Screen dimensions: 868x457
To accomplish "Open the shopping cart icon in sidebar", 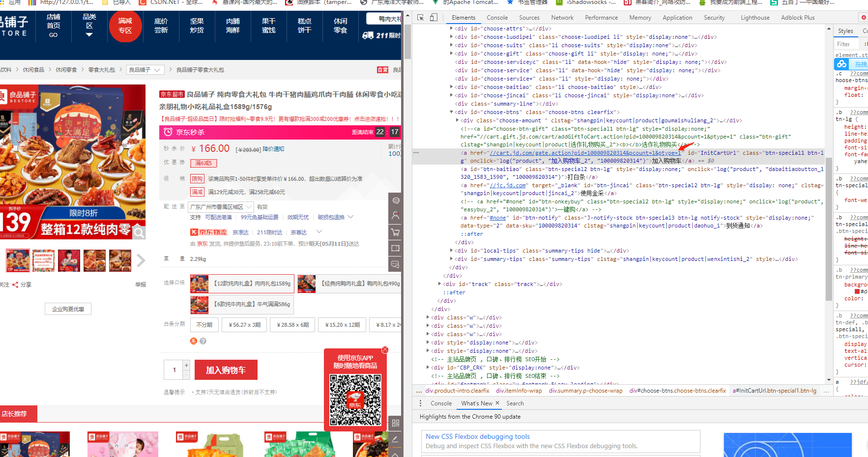I will (x=395, y=232).
